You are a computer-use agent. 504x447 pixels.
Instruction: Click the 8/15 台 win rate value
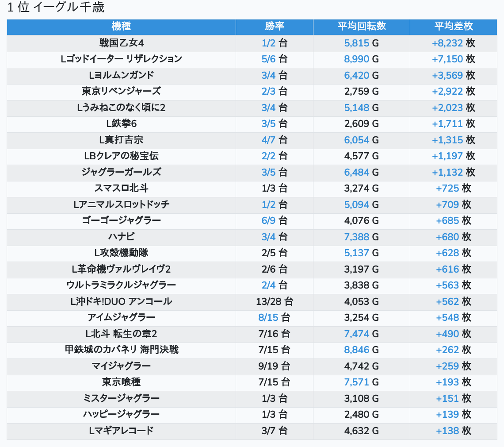pos(269,317)
